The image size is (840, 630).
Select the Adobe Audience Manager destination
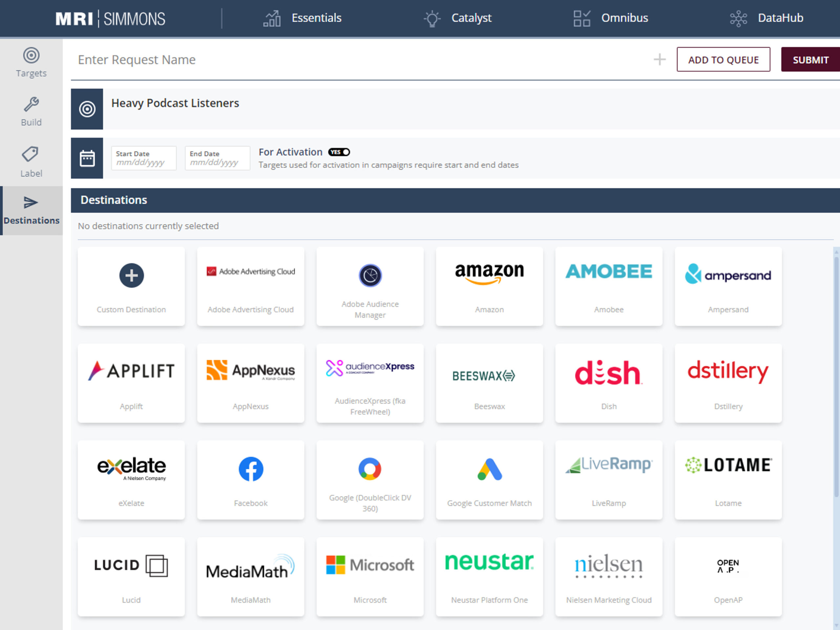pyautogui.click(x=370, y=286)
